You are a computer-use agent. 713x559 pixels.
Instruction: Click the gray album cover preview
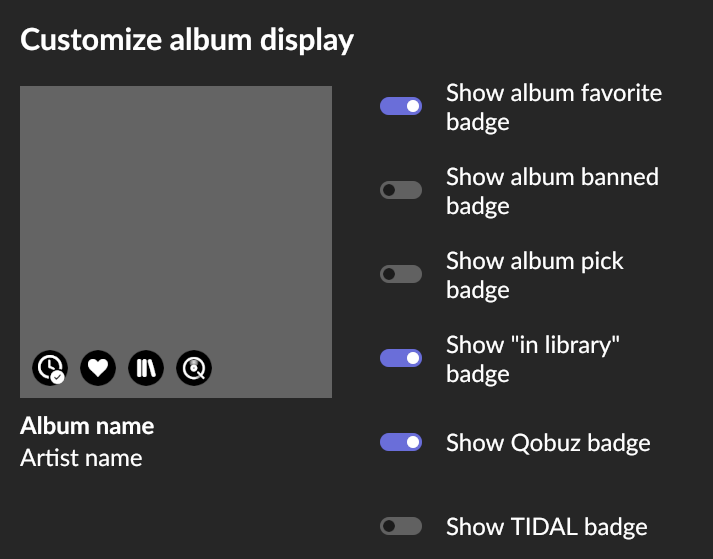coord(176,242)
